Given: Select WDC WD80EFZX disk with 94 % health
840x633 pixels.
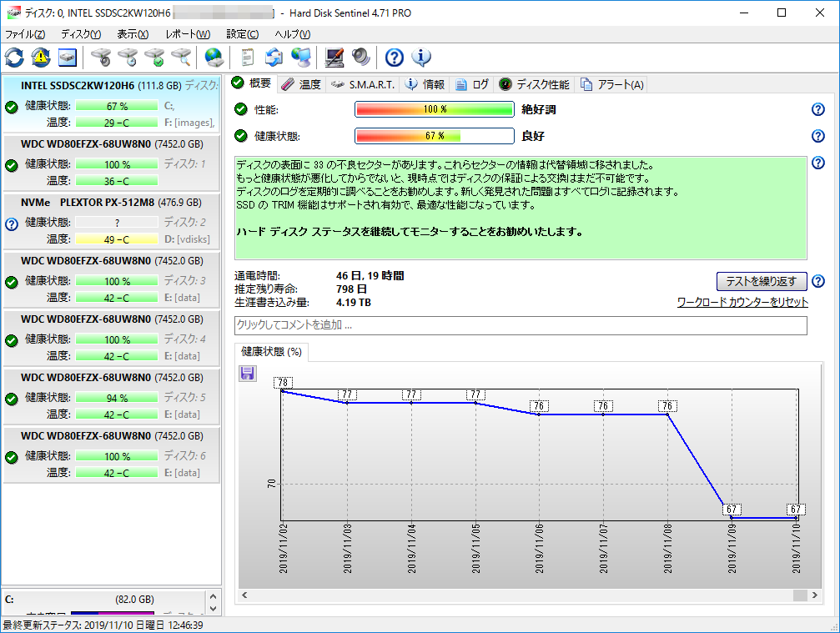Looking at the screenshot, I should click(x=111, y=397).
